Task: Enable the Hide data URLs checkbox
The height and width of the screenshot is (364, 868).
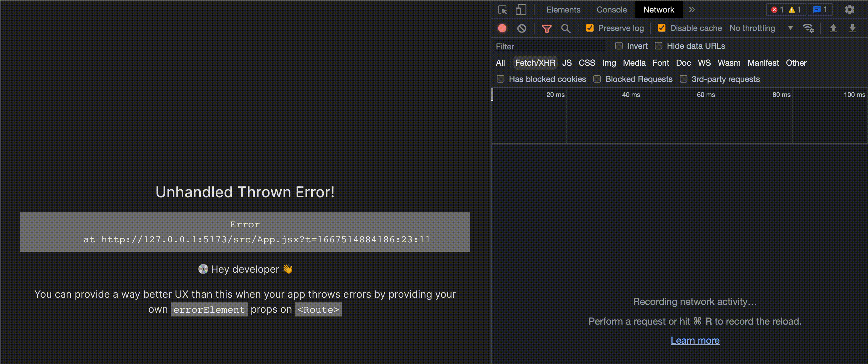Action: 658,46
